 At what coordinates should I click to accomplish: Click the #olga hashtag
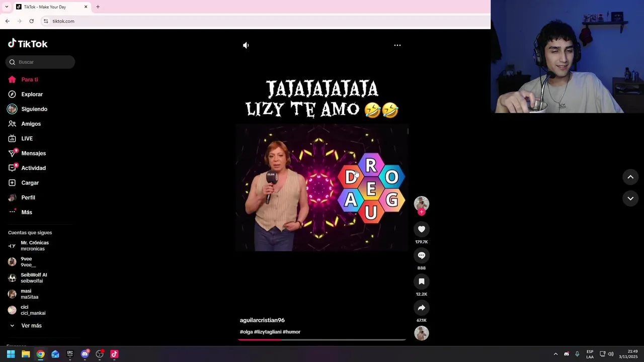pos(246,332)
